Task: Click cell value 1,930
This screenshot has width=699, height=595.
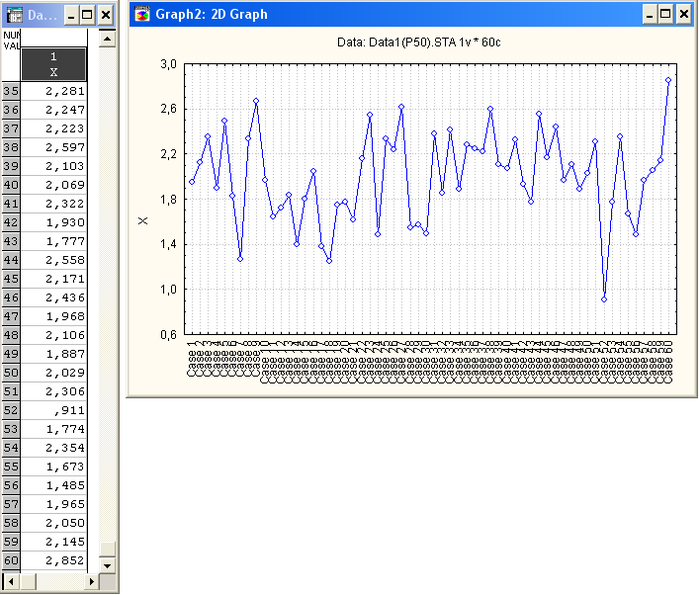Action: point(53,222)
